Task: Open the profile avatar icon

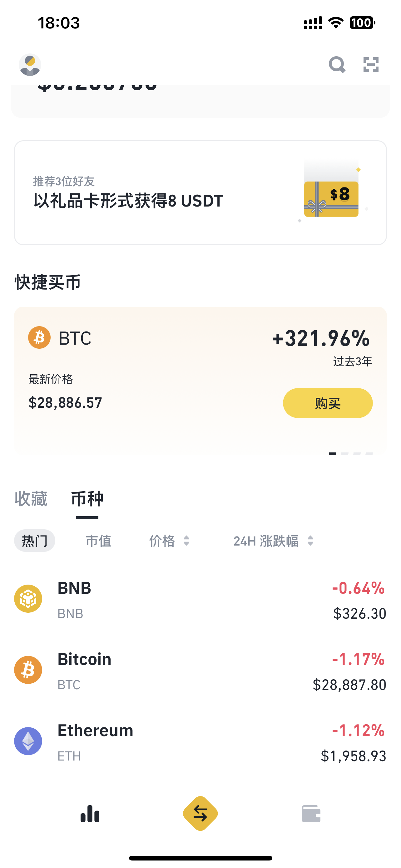Action: pyautogui.click(x=30, y=65)
